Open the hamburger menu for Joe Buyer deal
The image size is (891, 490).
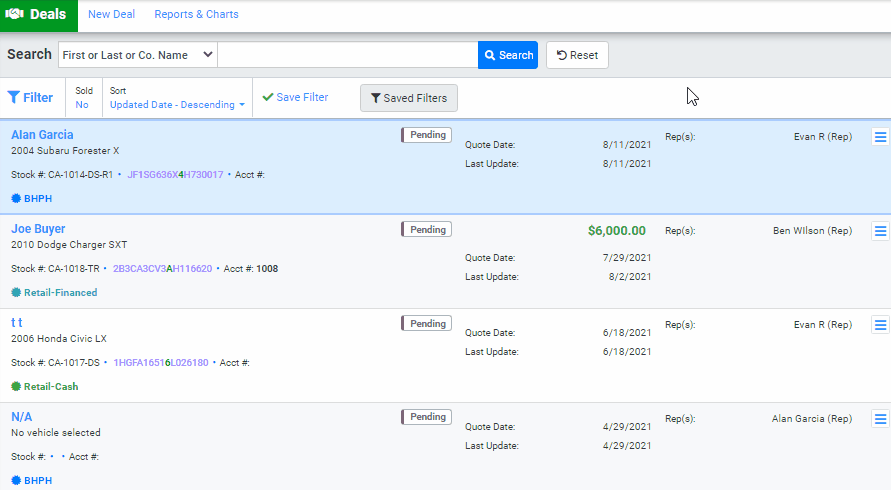pyautogui.click(x=880, y=231)
